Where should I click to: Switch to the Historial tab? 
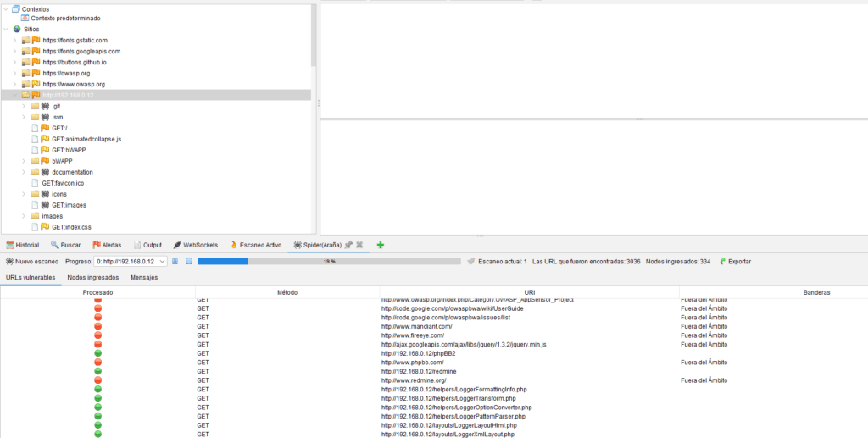(x=23, y=245)
